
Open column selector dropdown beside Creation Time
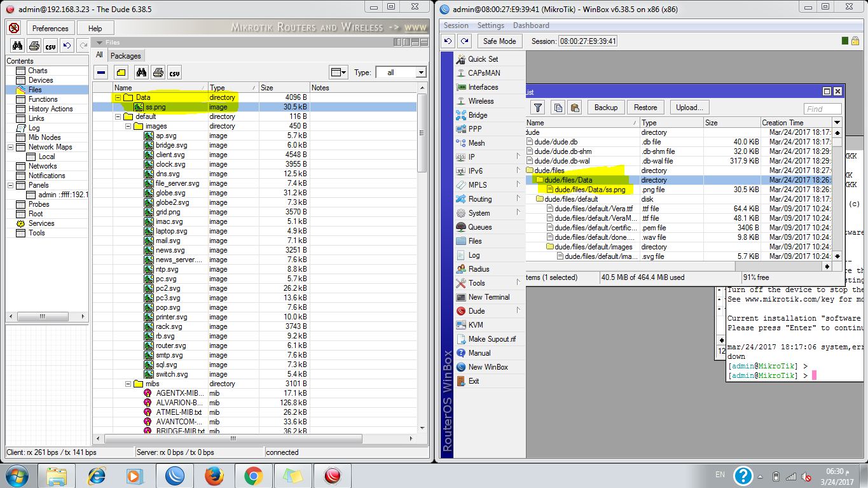click(x=837, y=122)
